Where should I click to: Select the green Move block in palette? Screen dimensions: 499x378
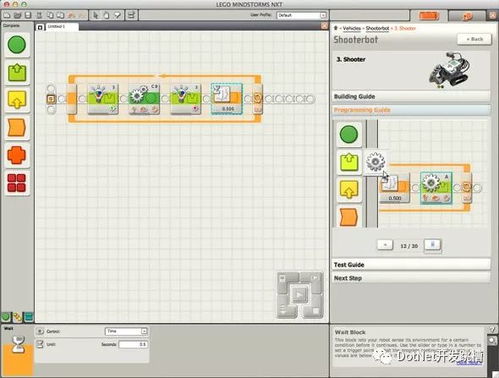17,45
